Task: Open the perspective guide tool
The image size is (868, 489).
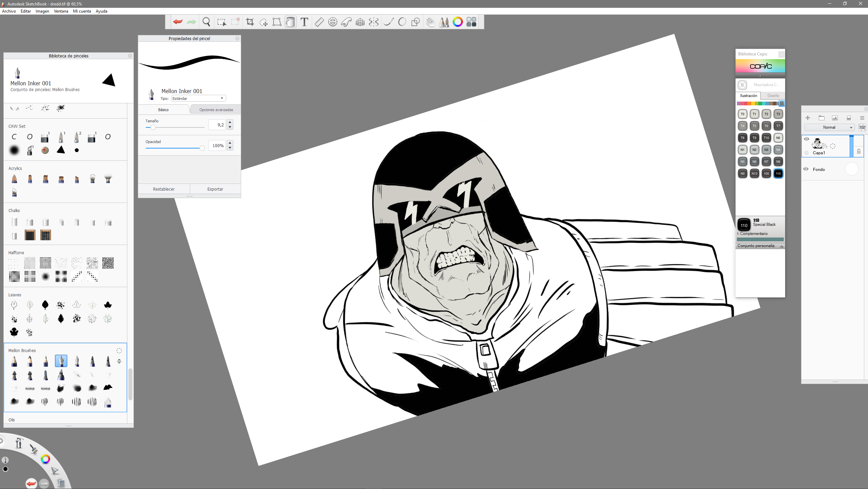Action: [360, 22]
